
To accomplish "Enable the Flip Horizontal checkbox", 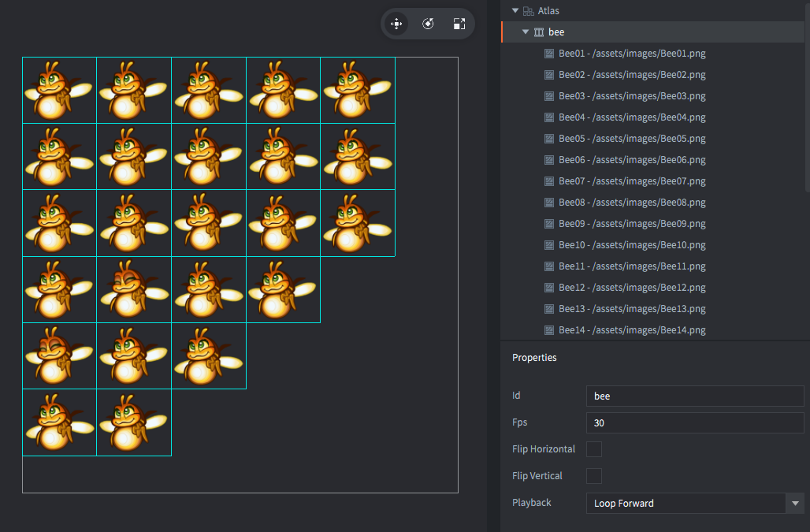I will click(594, 449).
